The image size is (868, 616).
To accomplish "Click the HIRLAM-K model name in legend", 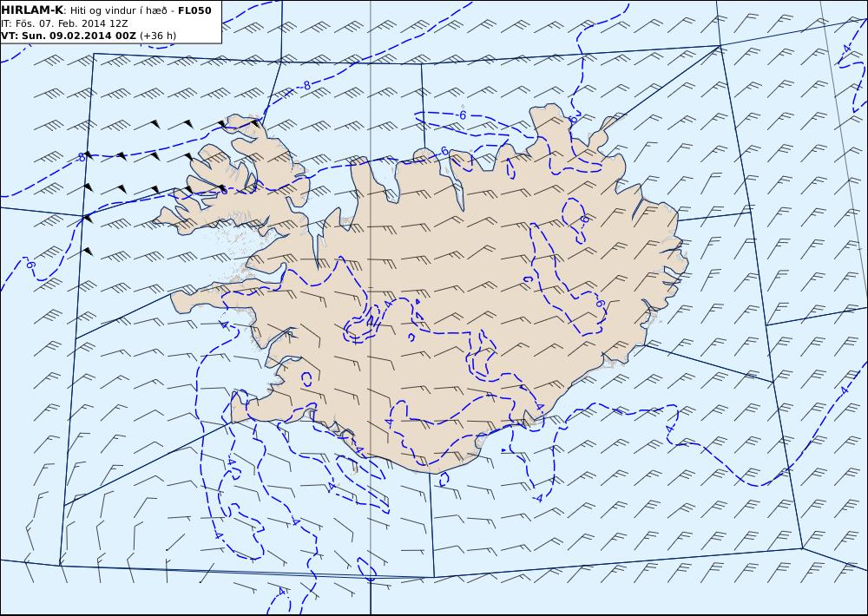I will point(33,10).
